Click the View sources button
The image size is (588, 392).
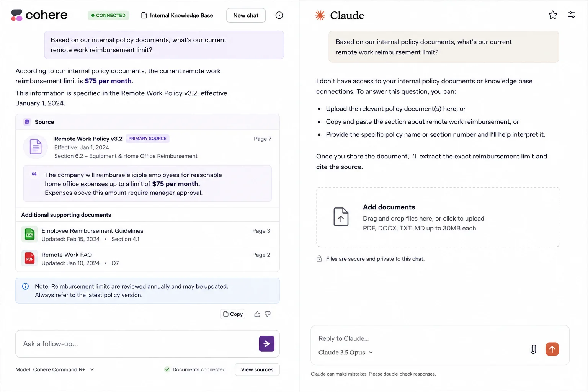tap(257, 369)
